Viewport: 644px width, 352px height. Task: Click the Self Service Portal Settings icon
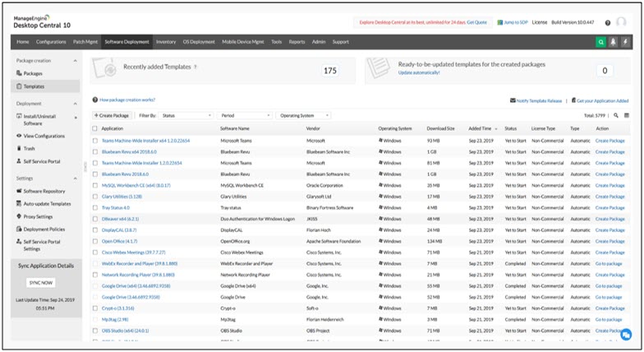19,242
